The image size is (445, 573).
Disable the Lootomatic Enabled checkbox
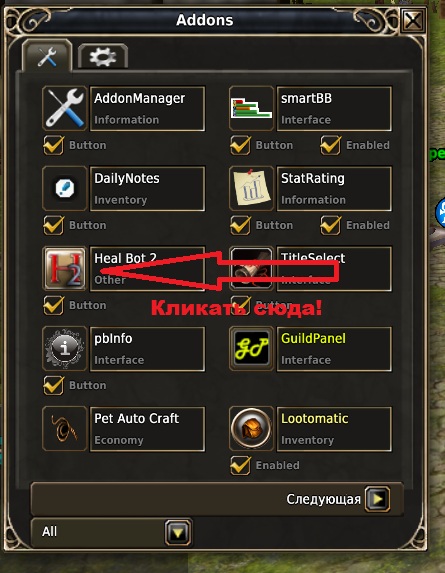tap(240, 466)
